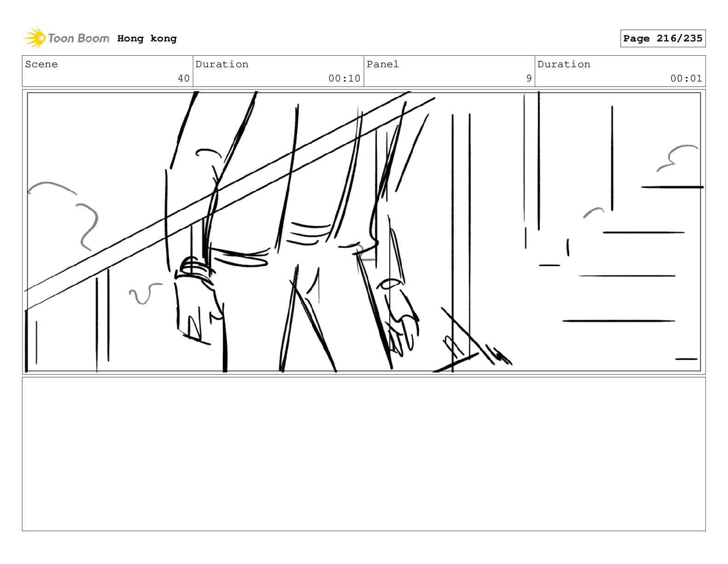Select the 'Hong kong' project title
Screen dimensions: 728x564
[147, 39]
